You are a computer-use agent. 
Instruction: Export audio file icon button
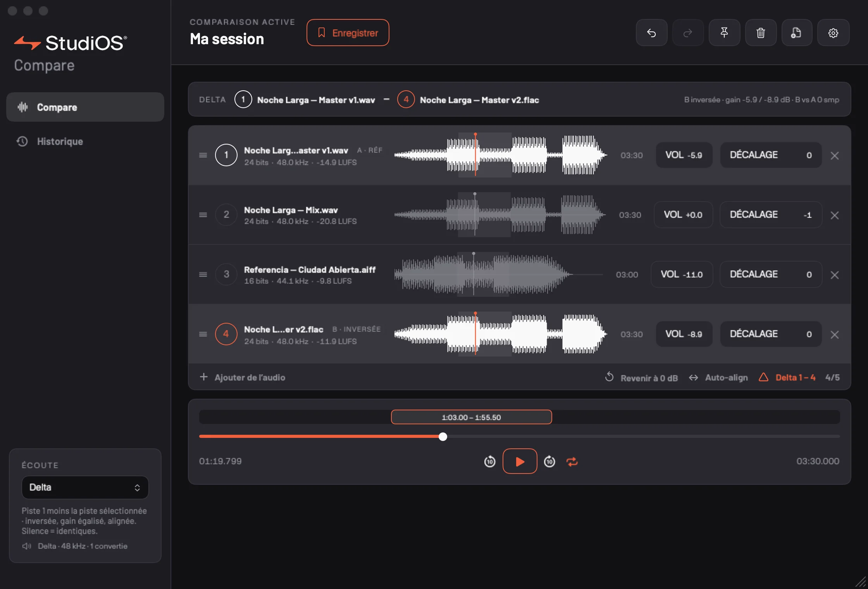(797, 33)
